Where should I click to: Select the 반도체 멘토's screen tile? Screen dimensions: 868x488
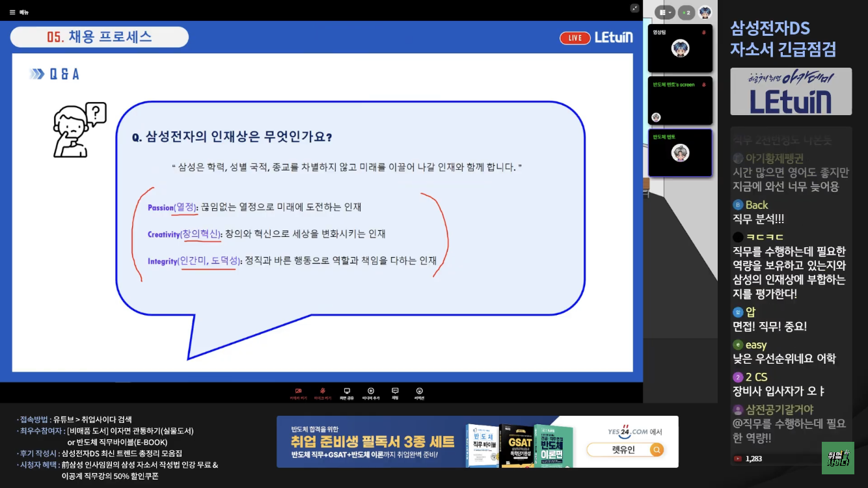tap(680, 101)
